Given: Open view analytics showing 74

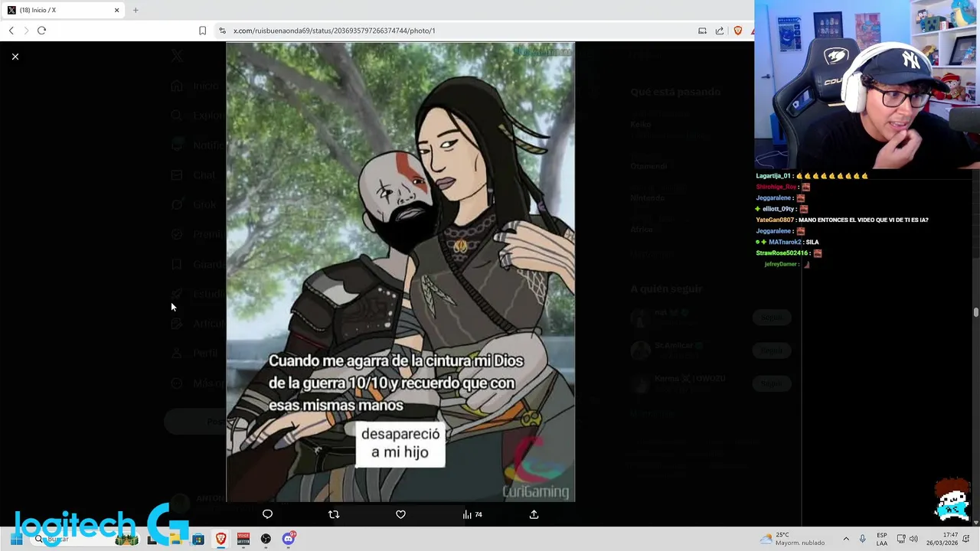Looking at the screenshot, I should pos(472,514).
